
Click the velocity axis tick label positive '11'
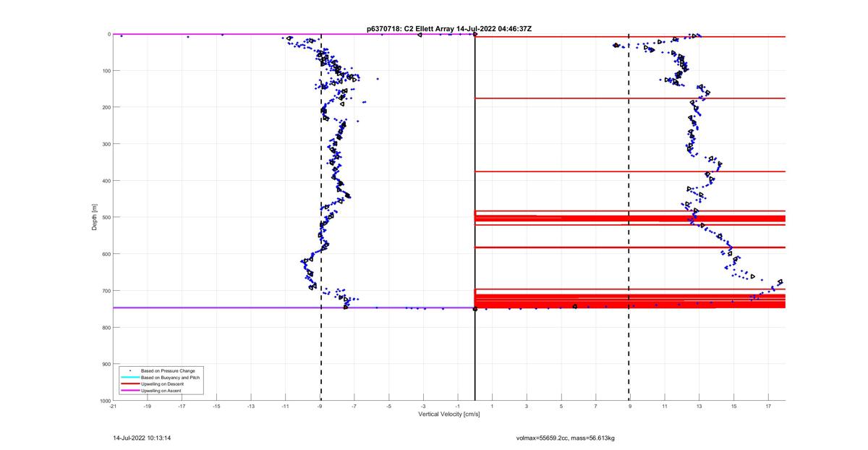665,407
